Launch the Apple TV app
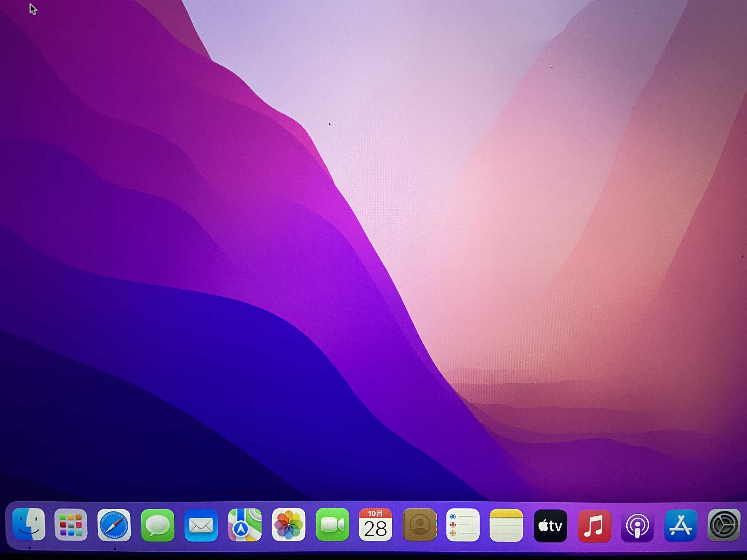 coord(550,526)
